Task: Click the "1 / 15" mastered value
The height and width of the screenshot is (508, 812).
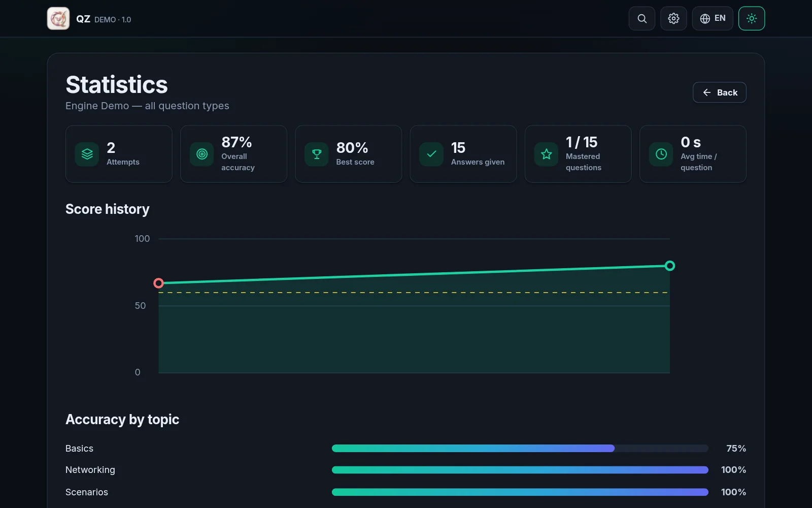Action: [x=582, y=142]
